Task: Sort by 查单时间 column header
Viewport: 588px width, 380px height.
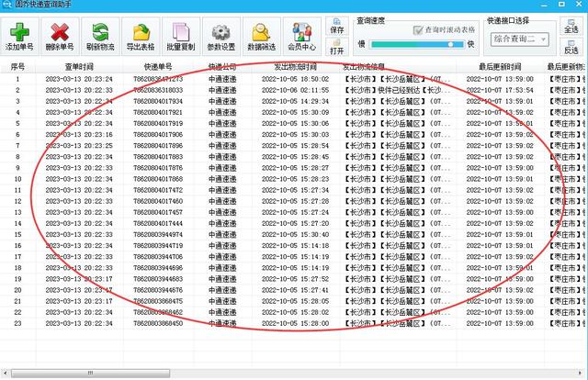Action: click(79, 67)
